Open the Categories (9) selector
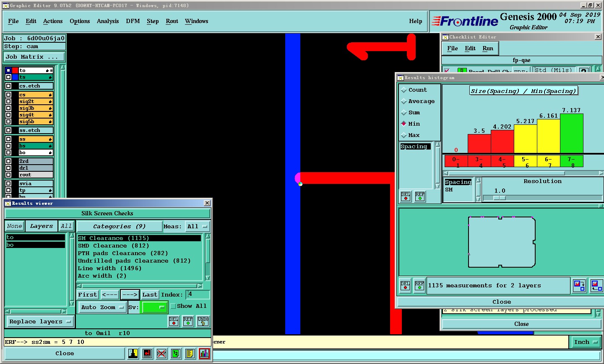Image resolution: width=604 pixels, height=364 pixels. click(120, 227)
